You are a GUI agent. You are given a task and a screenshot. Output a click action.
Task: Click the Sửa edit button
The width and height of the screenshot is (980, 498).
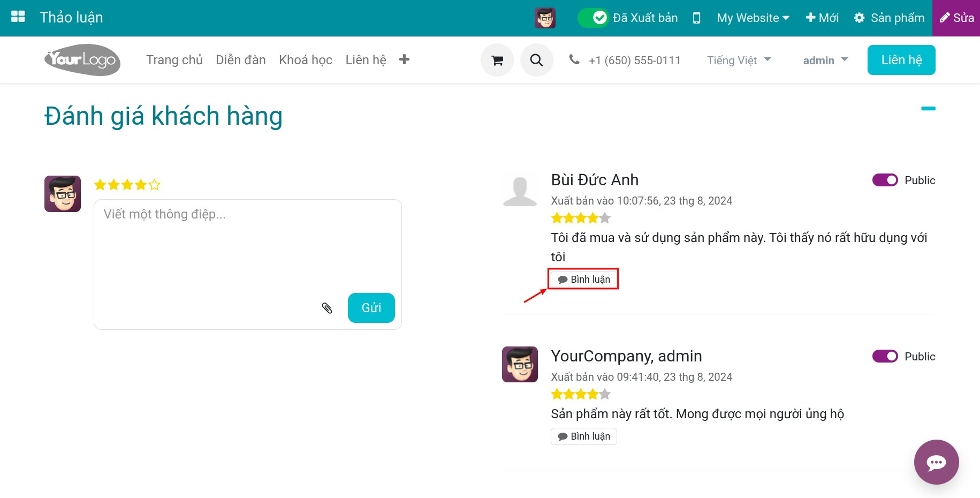pyautogui.click(x=956, y=18)
